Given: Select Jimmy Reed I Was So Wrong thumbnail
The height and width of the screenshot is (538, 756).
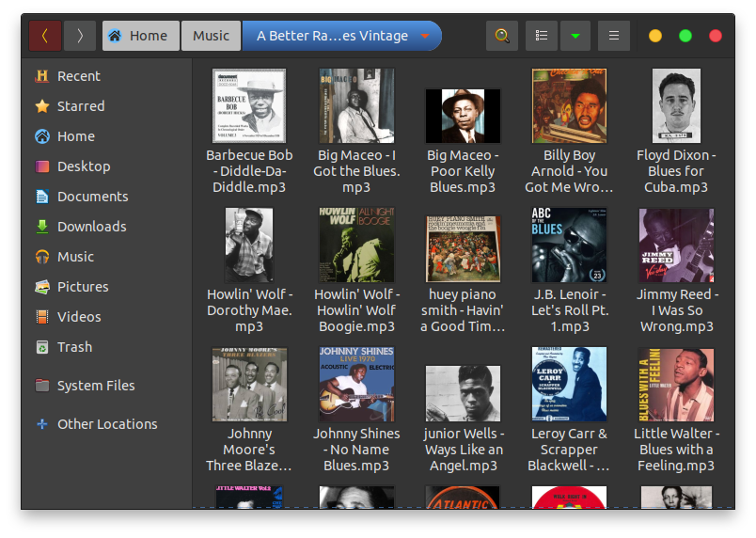Looking at the screenshot, I should coord(676,245).
